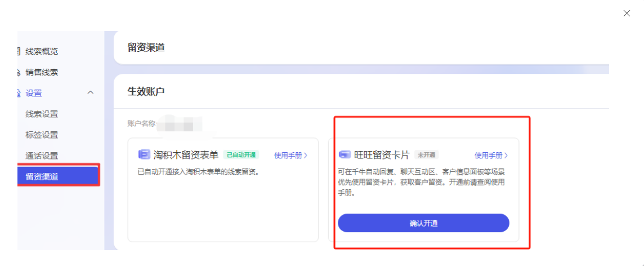Screen dimensions: 644x266
Task: Click the 线索概览 sidebar icon
Action: point(18,51)
